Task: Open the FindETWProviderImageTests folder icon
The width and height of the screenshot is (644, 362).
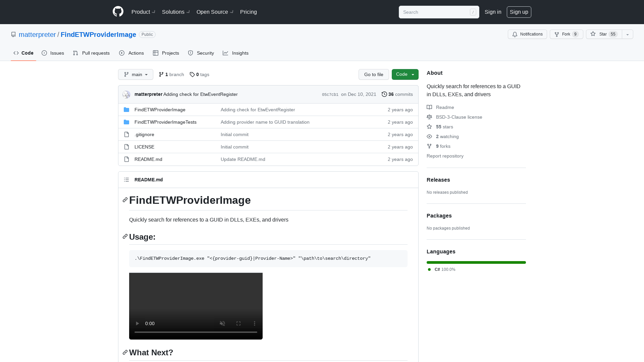Action: (x=126, y=122)
